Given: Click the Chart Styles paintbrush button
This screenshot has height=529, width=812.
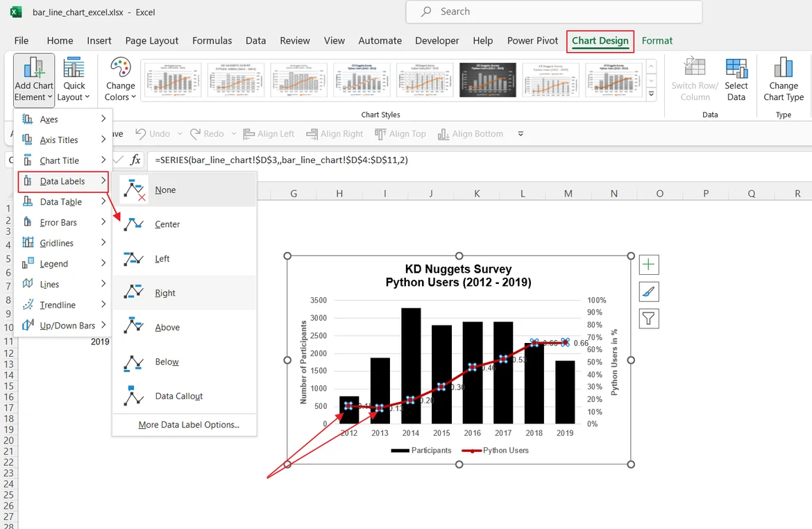Looking at the screenshot, I should [648, 292].
